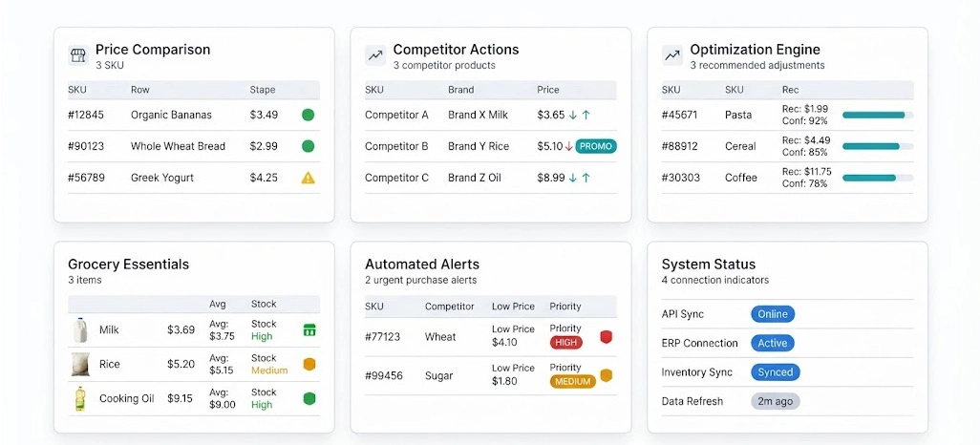Select the Organic Bananas product name
This screenshot has width=980, height=445.
pyautogui.click(x=171, y=115)
